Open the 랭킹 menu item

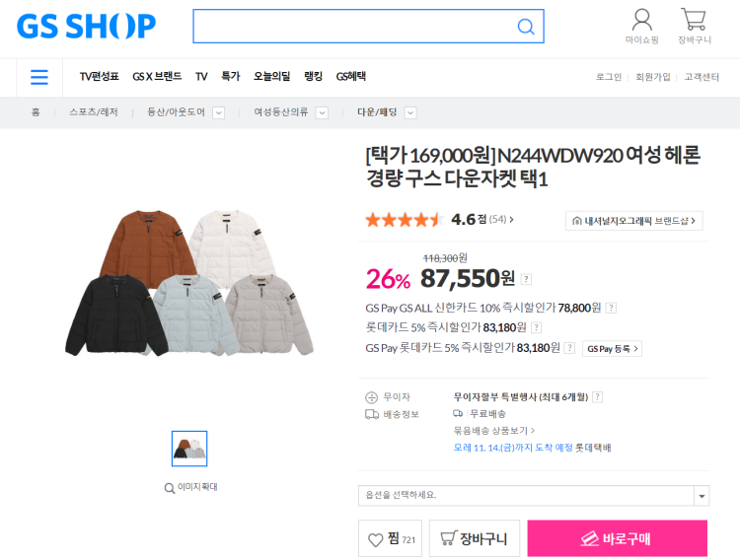click(313, 77)
